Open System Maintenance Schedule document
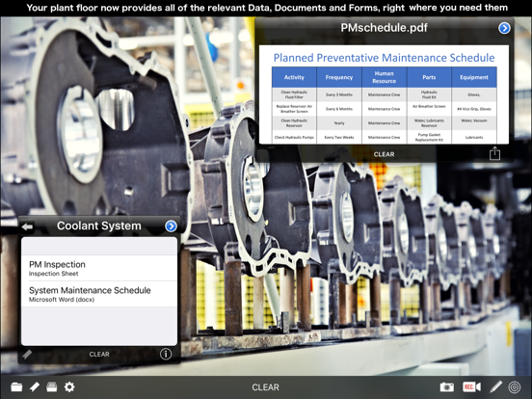 click(99, 294)
